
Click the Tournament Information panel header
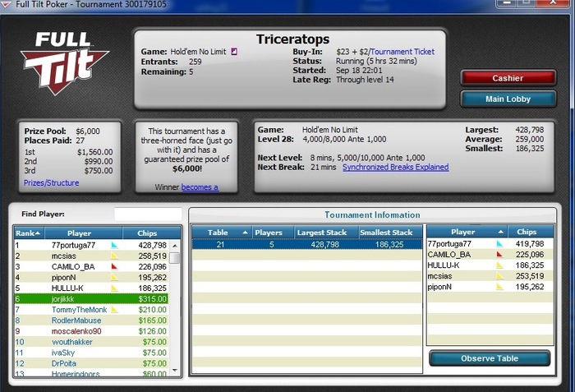pos(372,214)
